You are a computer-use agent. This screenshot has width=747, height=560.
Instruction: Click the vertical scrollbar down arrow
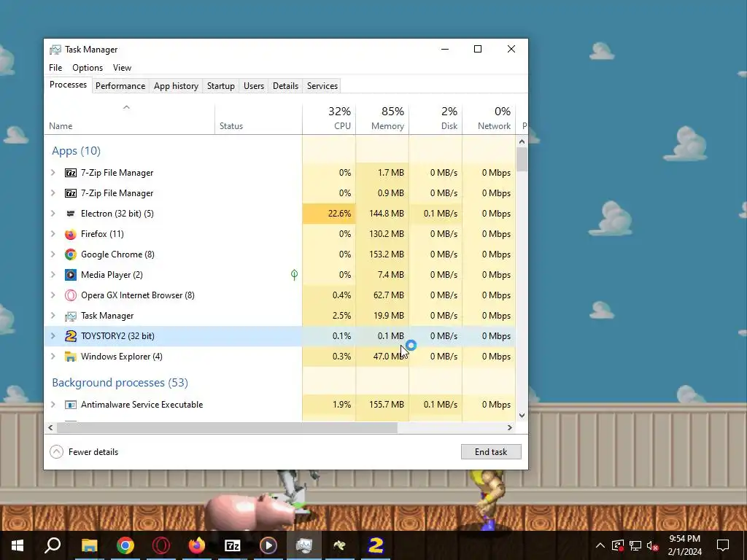point(522,416)
